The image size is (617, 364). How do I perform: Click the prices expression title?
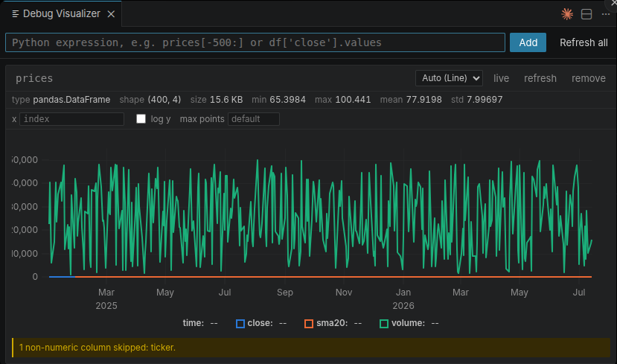coord(34,78)
